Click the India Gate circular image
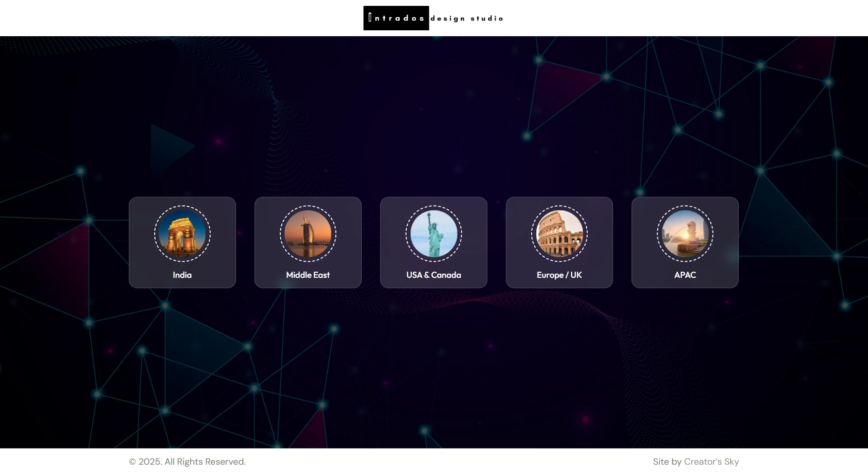Viewport: 868px width, 476px height. click(x=182, y=234)
